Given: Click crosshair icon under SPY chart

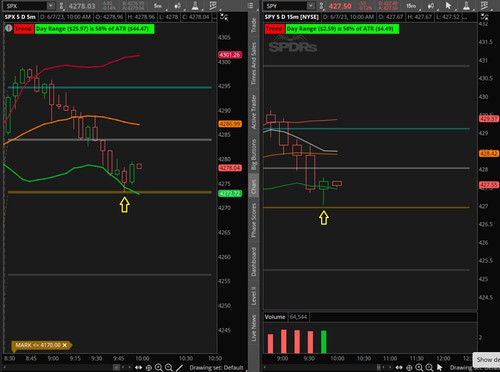Looking at the screenshot, I should pyautogui.click(x=409, y=368).
